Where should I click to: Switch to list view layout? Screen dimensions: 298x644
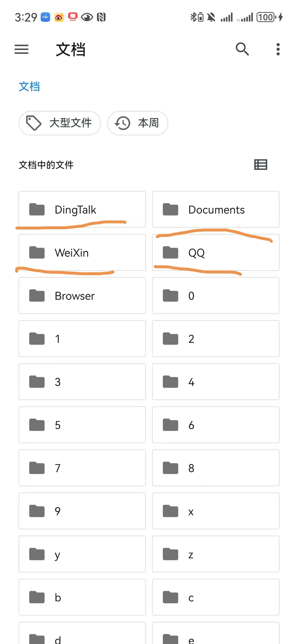click(261, 165)
